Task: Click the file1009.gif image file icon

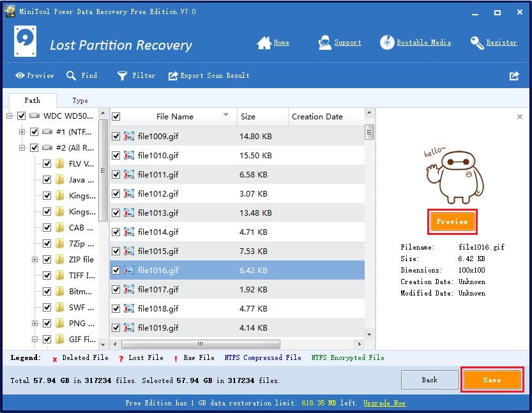Action: pos(129,137)
